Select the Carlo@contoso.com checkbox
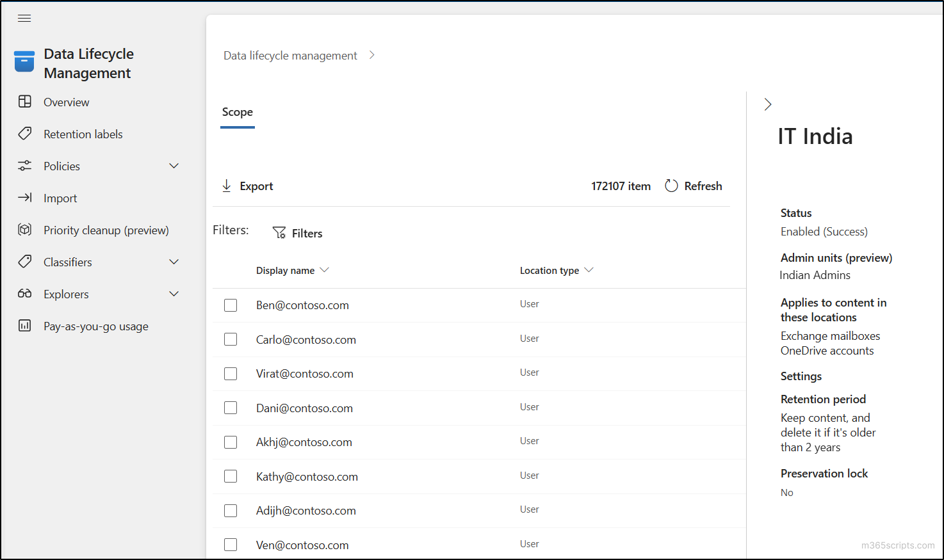Image resolution: width=944 pixels, height=560 pixels. coord(231,339)
